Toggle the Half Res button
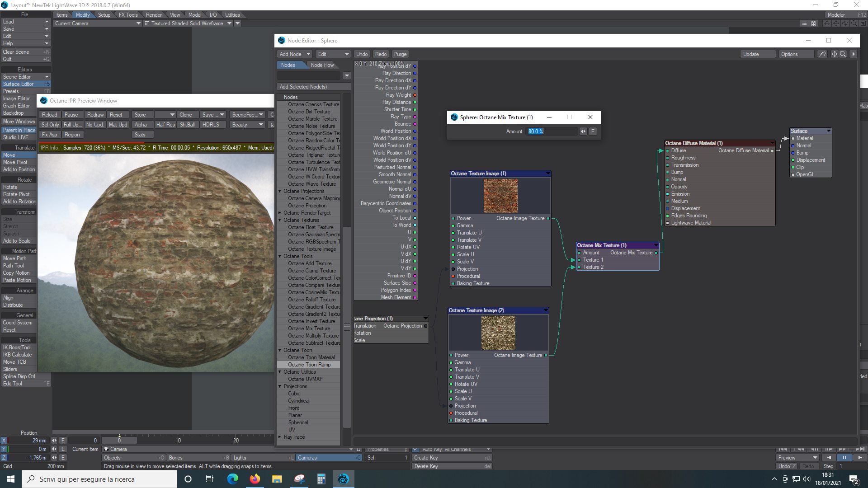Viewport: 868px width, 488px height. 165,125
